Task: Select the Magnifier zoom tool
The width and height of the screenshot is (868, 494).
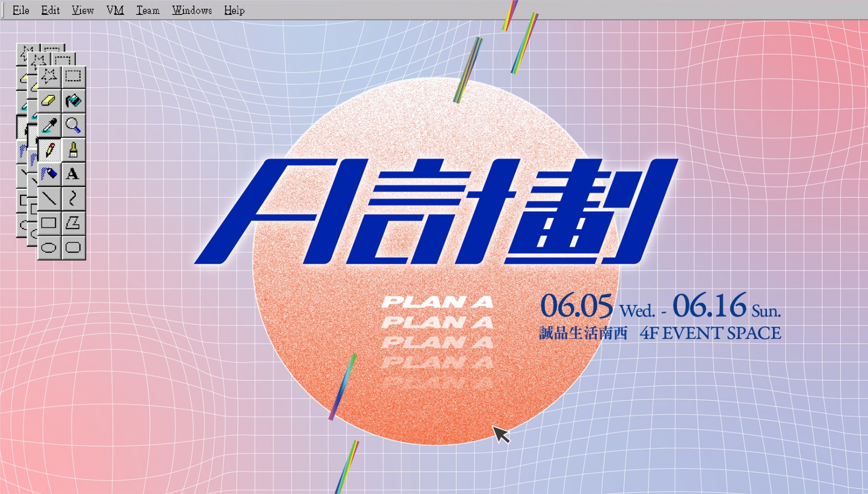Action: pos(73,125)
